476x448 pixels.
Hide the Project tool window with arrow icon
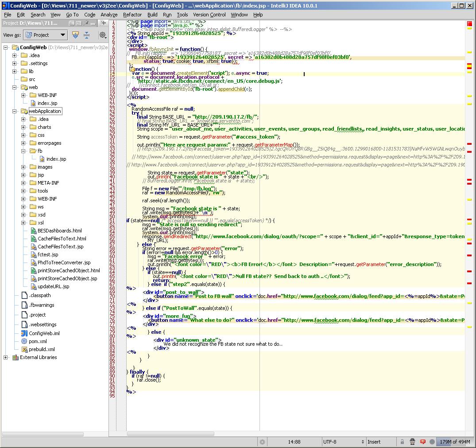click(103, 23)
